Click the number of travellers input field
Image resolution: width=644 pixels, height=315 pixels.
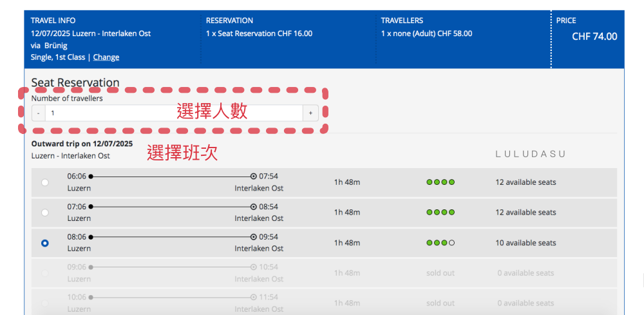(174, 113)
